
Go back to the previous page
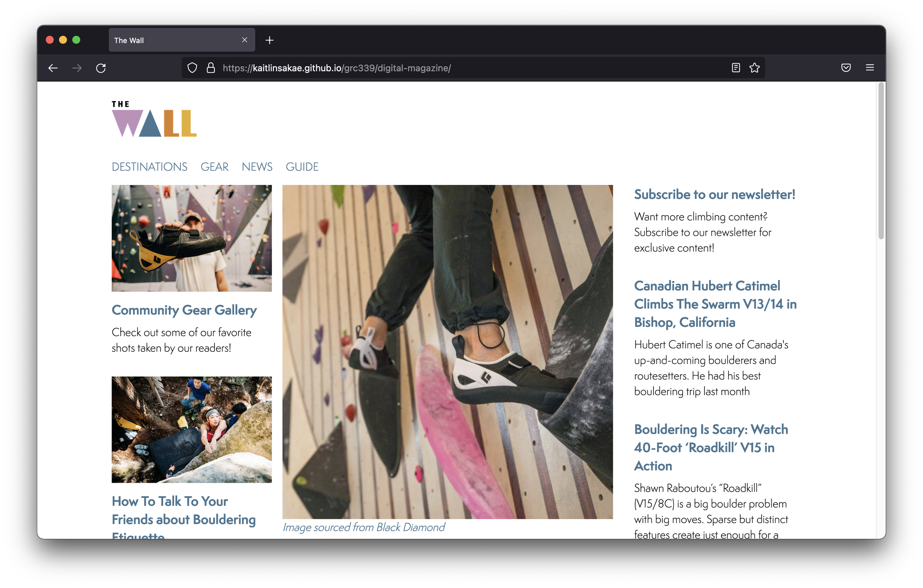(53, 68)
